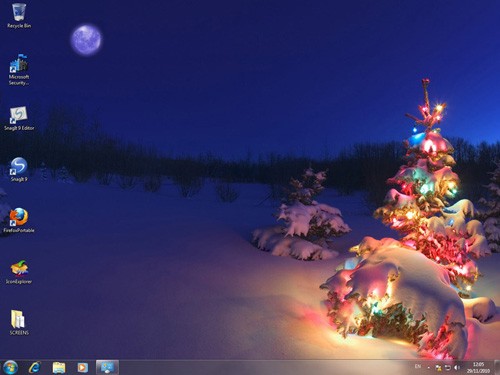Open the EN language bar selector
Image resolution: width=500 pixels, height=375 pixels.
point(418,366)
